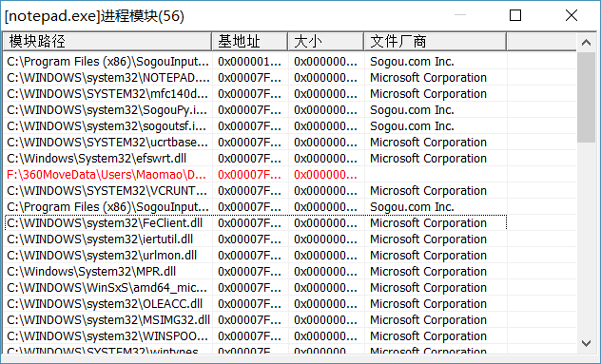601x364 pixels.
Task: Select the efswrt.dll module row
Action: click(x=255, y=159)
